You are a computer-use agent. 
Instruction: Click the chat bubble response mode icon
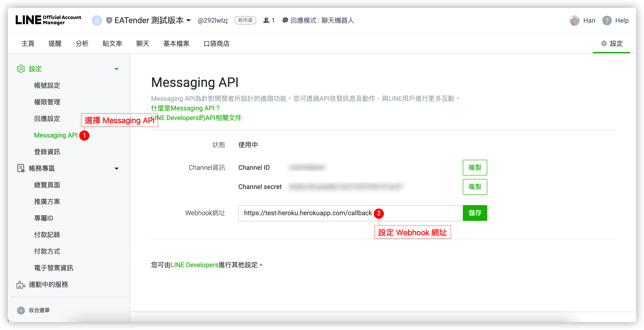tap(285, 21)
